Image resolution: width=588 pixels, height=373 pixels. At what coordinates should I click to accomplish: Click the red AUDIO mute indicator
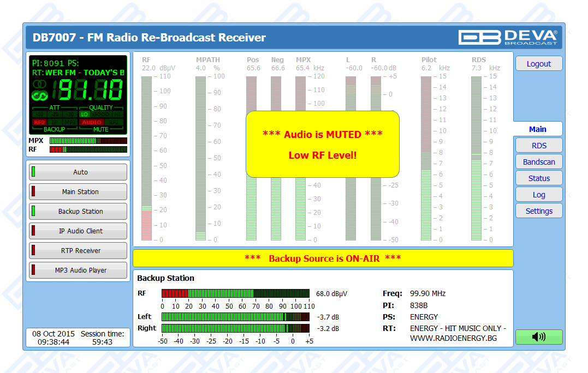(x=92, y=122)
